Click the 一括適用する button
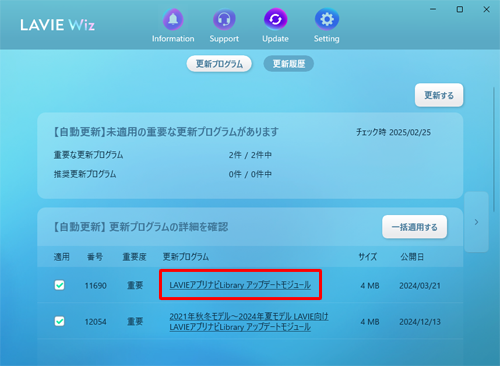 click(x=414, y=227)
